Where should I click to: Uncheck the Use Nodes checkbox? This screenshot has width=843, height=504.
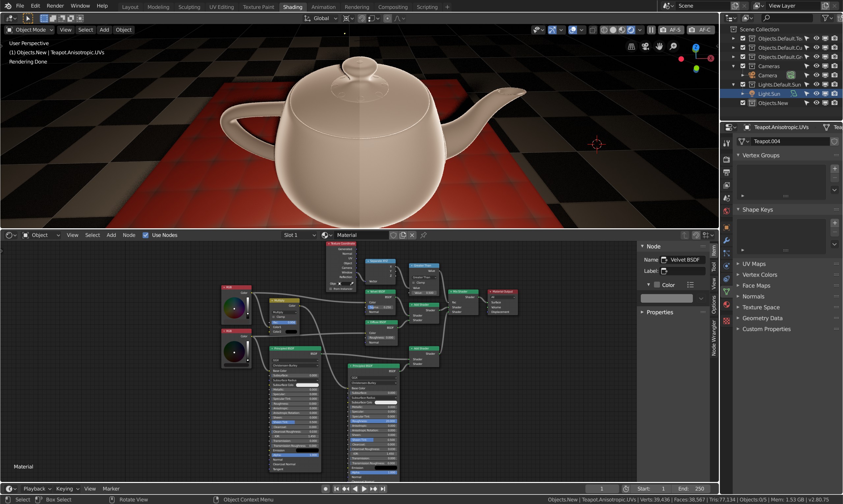[x=146, y=235]
